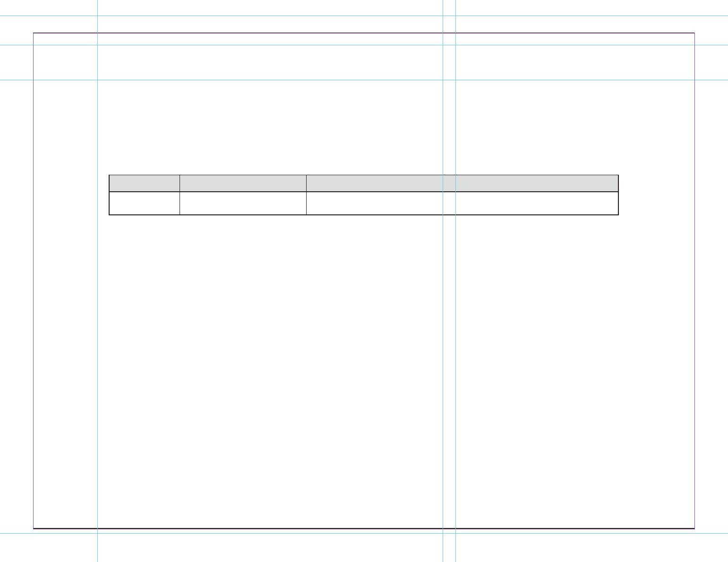Click the dark bottom edge of the page
The image size is (728, 562).
click(x=364, y=528)
